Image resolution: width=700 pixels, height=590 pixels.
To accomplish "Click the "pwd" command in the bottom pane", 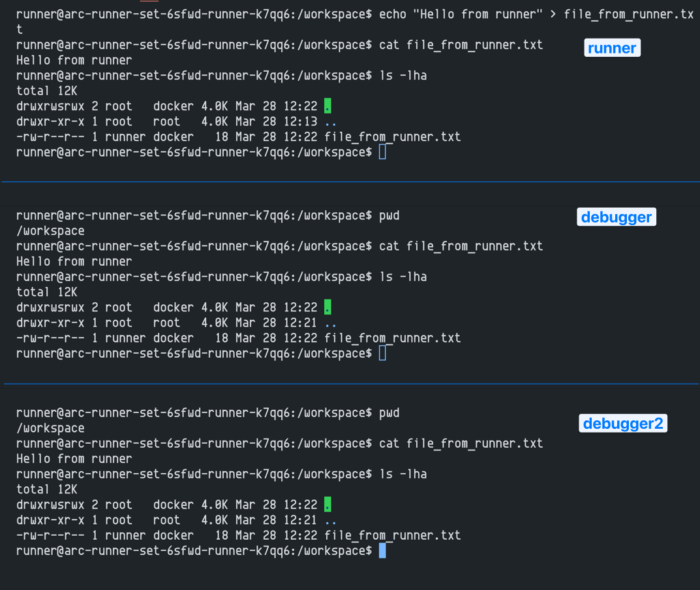I will click(x=389, y=413).
